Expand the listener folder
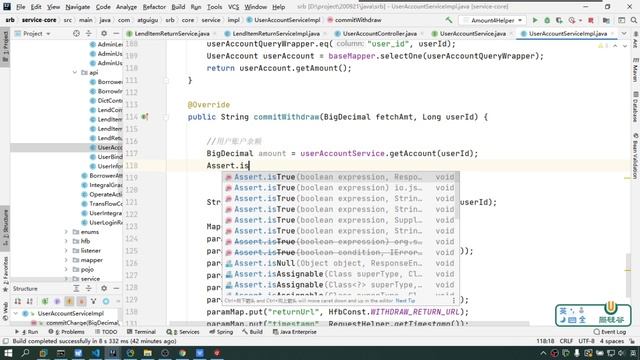Screen dimensions: 640x360 point(66,251)
